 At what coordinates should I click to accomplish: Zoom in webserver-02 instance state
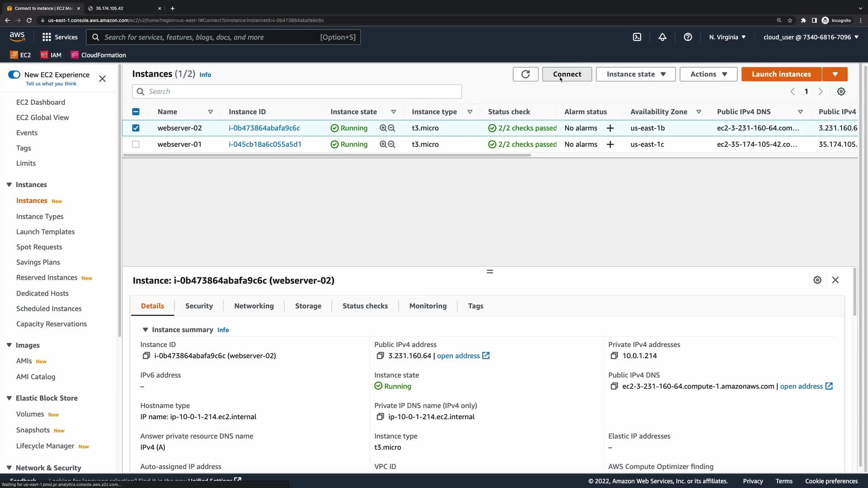click(x=383, y=128)
